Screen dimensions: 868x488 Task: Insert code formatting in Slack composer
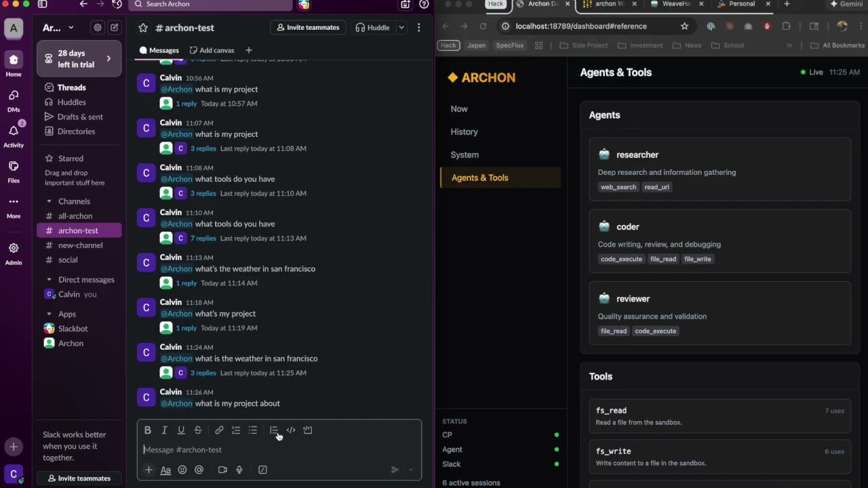coord(291,430)
